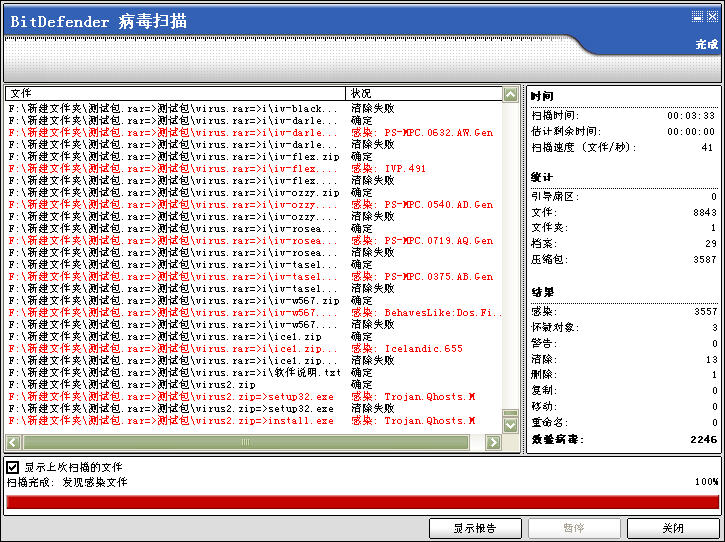The width and height of the screenshot is (725, 542).
Task: Click the 压缩包 count 3587
Action: (x=705, y=260)
